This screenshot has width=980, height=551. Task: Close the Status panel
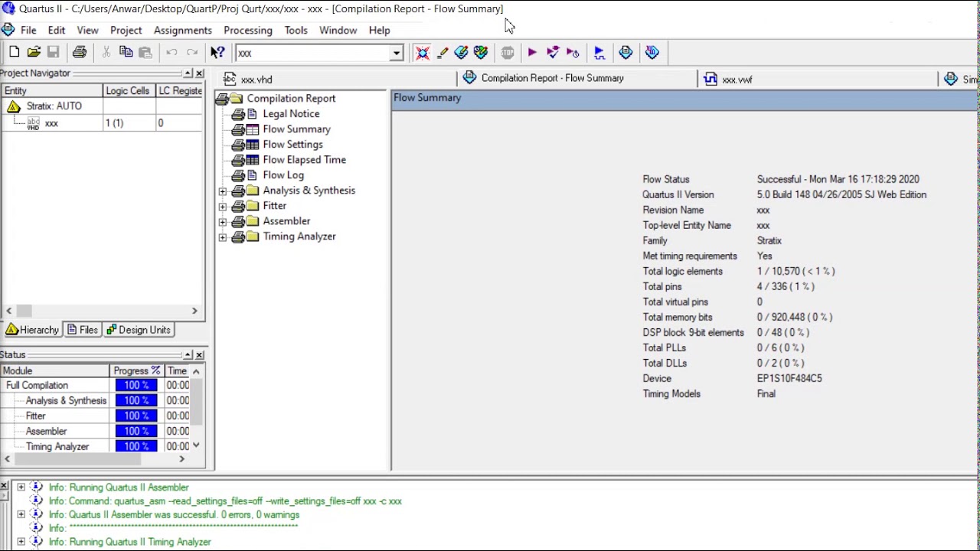[x=200, y=355]
